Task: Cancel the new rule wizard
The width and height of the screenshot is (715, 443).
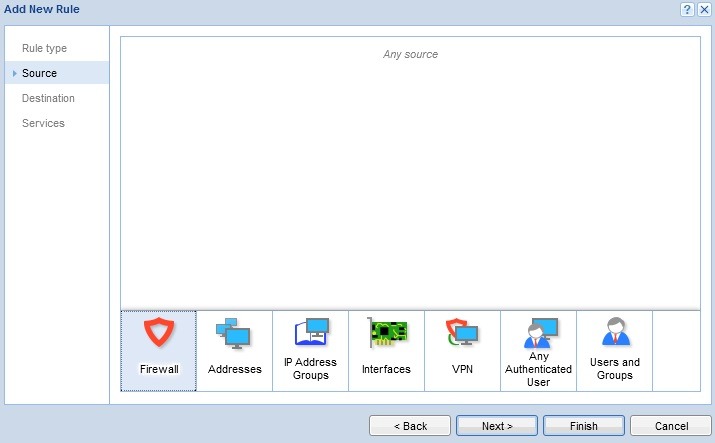Action: (x=671, y=426)
